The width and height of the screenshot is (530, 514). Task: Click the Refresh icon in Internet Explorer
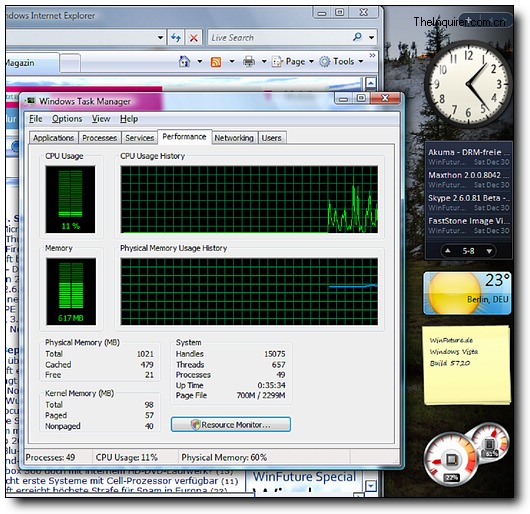tap(176, 38)
